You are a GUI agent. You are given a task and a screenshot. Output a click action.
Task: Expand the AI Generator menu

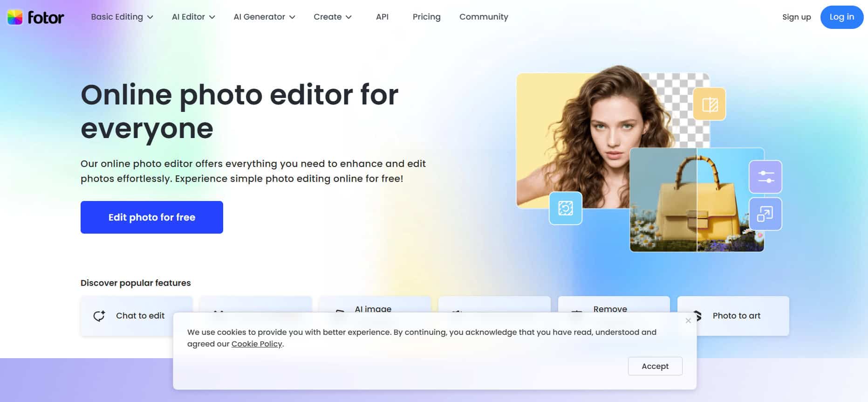(x=264, y=17)
